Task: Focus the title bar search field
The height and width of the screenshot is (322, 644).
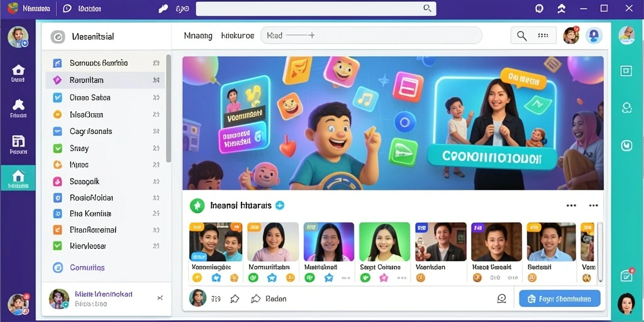Action: (316, 9)
